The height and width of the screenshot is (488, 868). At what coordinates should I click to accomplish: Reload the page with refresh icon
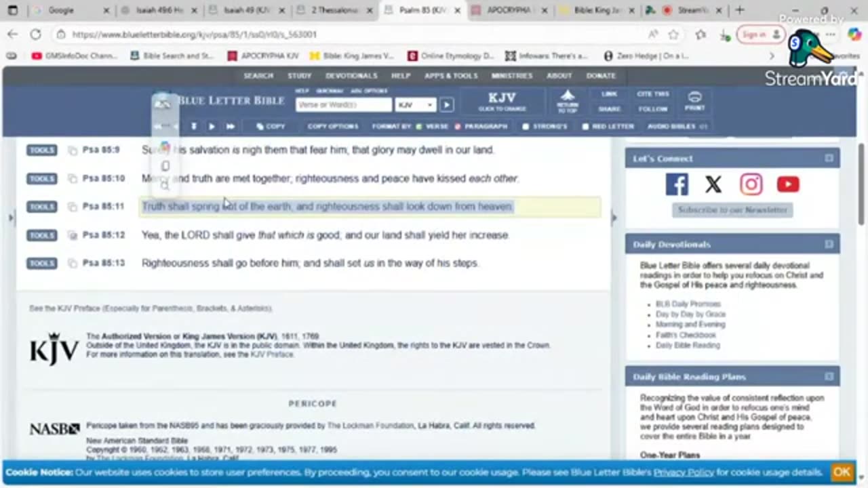[36, 35]
